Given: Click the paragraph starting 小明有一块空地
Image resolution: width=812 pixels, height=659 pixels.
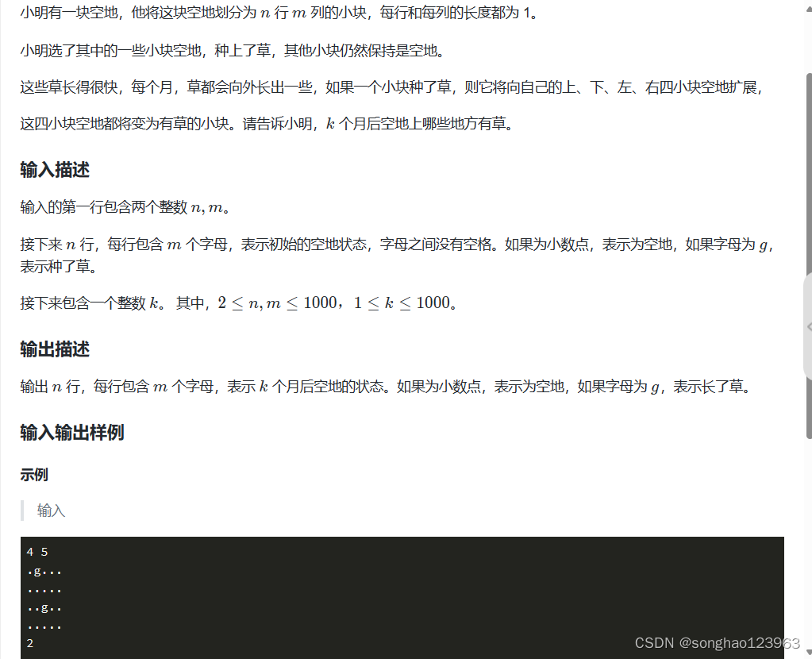Looking at the screenshot, I should pos(280,13).
